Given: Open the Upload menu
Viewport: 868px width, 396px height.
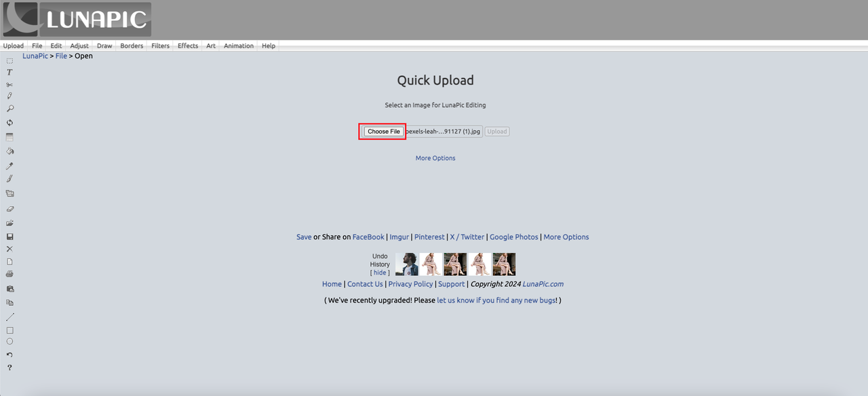Looking at the screenshot, I should 14,46.
